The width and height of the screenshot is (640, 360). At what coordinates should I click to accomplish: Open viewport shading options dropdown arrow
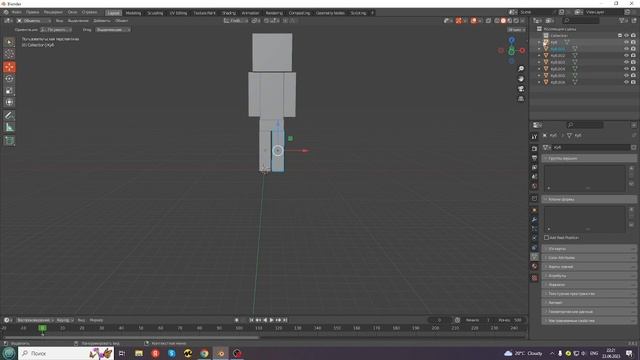(x=523, y=20)
